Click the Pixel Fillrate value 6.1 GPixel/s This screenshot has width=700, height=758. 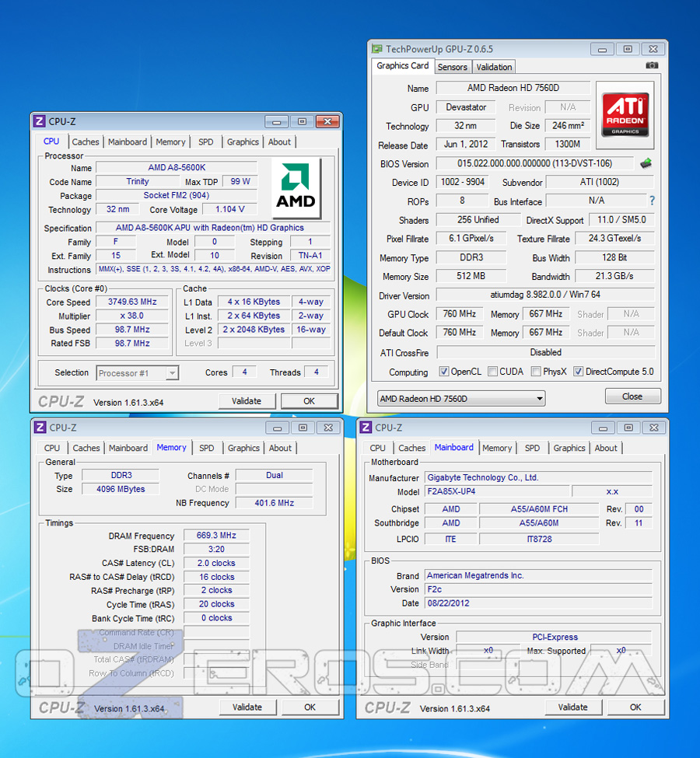pyautogui.click(x=471, y=239)
